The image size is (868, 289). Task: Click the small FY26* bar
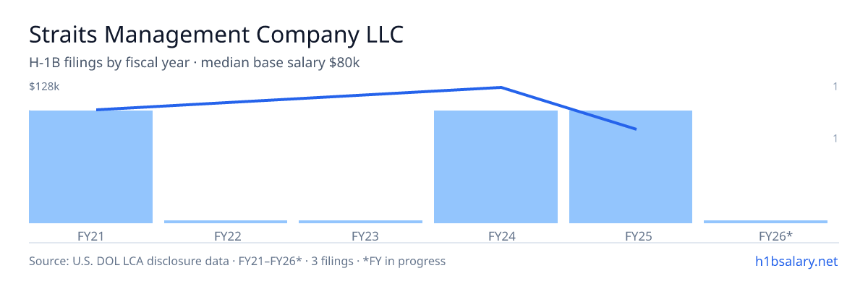tap(765, 222)
